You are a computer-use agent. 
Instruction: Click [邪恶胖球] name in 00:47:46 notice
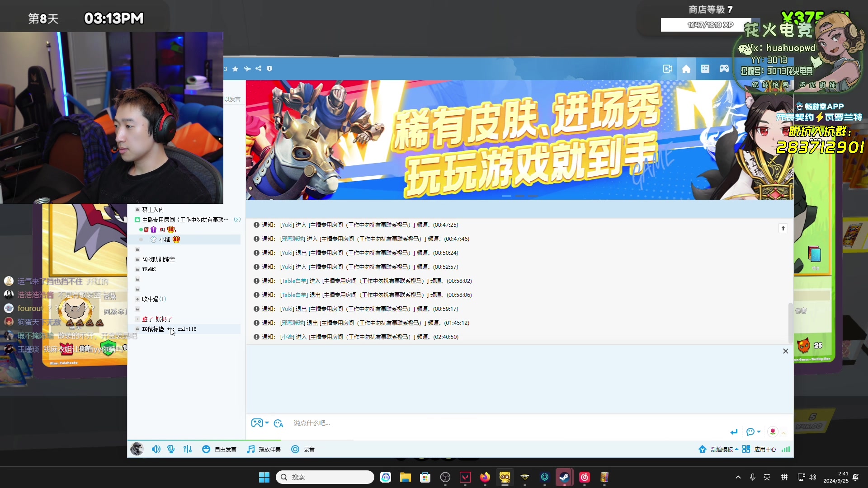coord(292,239)
